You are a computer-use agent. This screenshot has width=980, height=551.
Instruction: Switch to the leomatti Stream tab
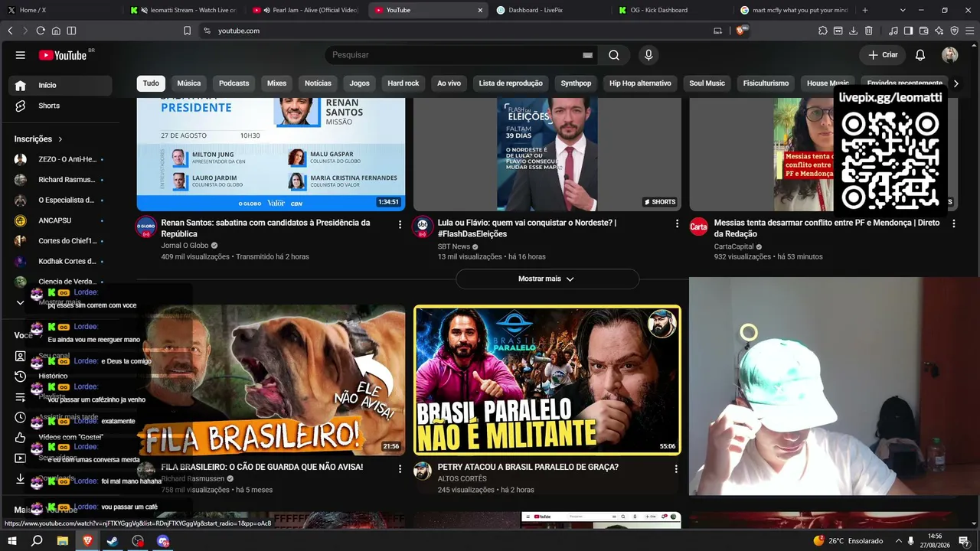[184, 10]
